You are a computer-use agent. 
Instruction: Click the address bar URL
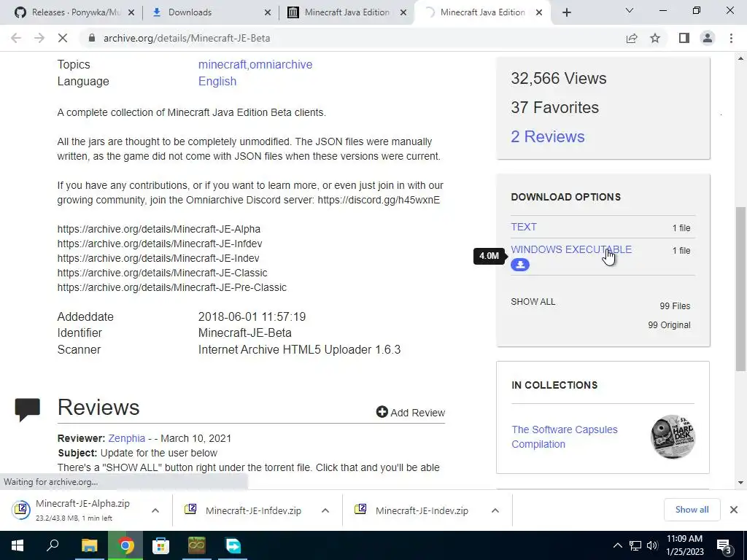tap(187, 38)
